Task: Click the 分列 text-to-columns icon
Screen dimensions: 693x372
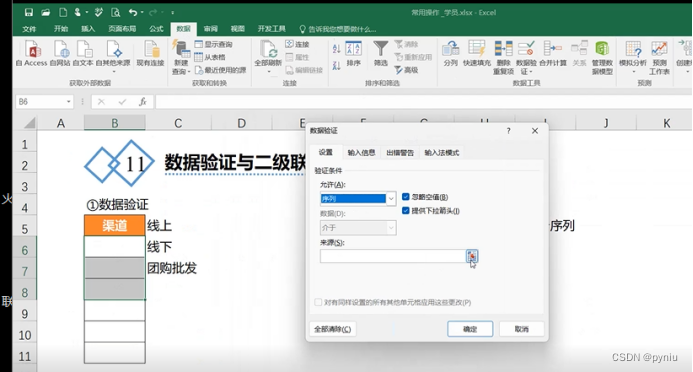Action: coord(451,53)
